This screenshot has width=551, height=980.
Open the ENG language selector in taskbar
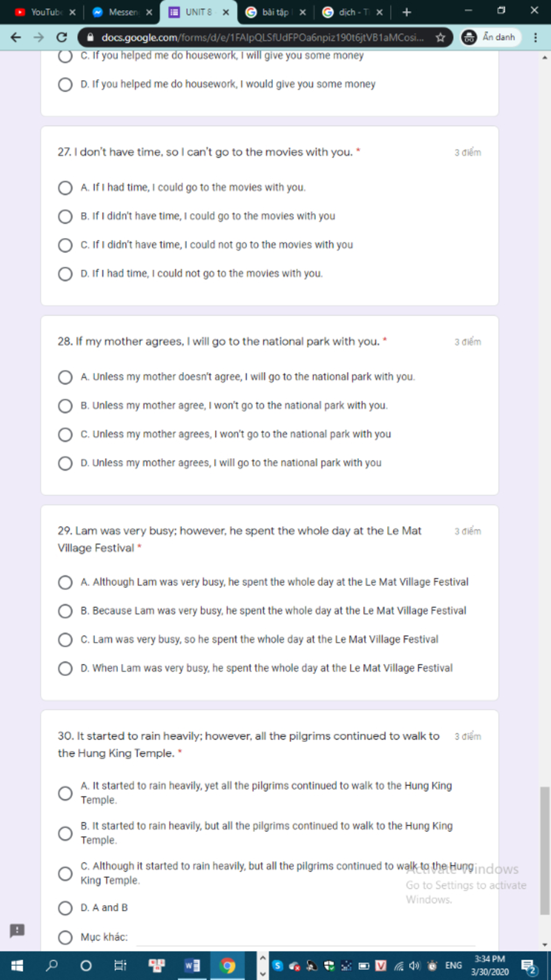click(x=454, y=965)
